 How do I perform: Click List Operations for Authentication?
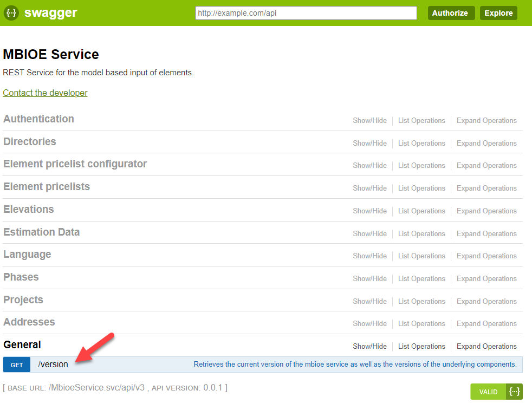click(421, 120)
